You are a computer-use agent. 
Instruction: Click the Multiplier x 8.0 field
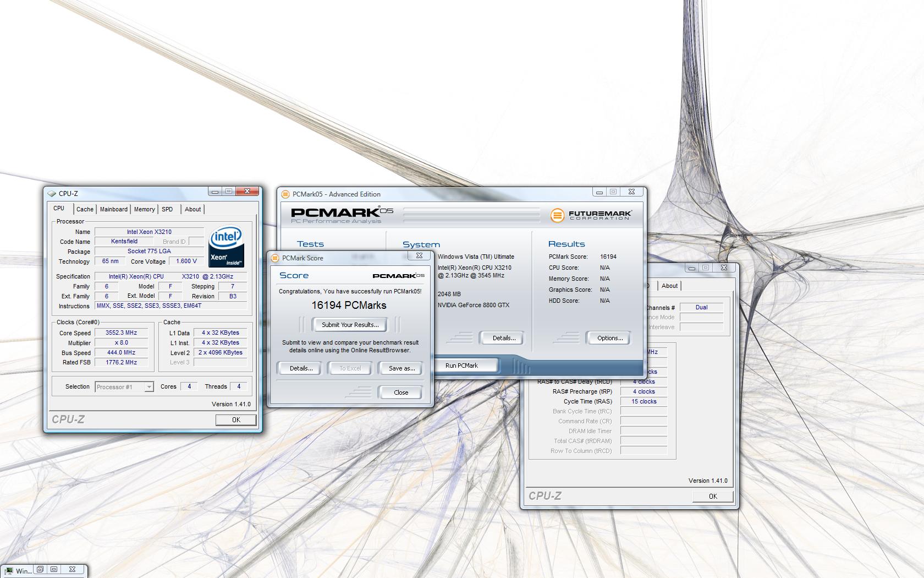(x=121, y=342)
